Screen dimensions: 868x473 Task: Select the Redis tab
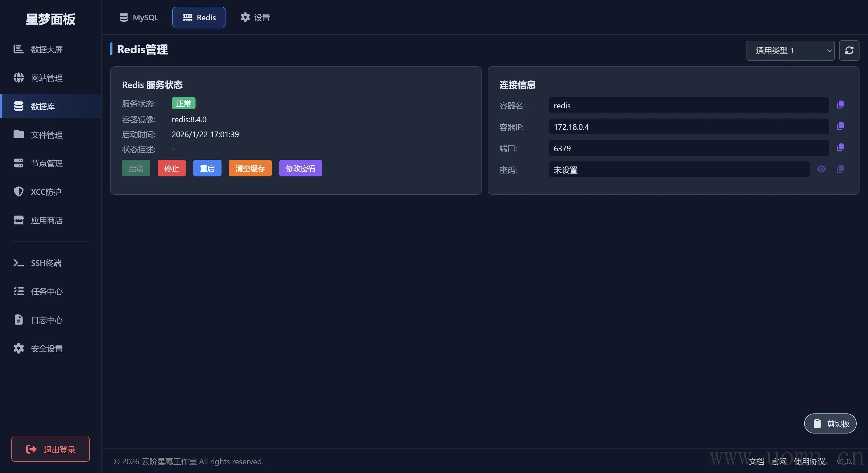tap(199, 17)
